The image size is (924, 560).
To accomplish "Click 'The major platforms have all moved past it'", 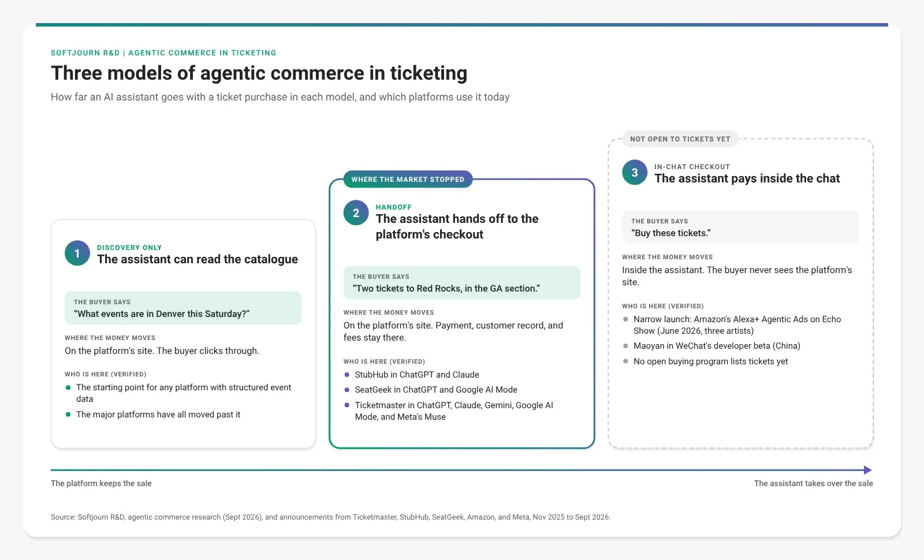I will [x=158, y=415].
